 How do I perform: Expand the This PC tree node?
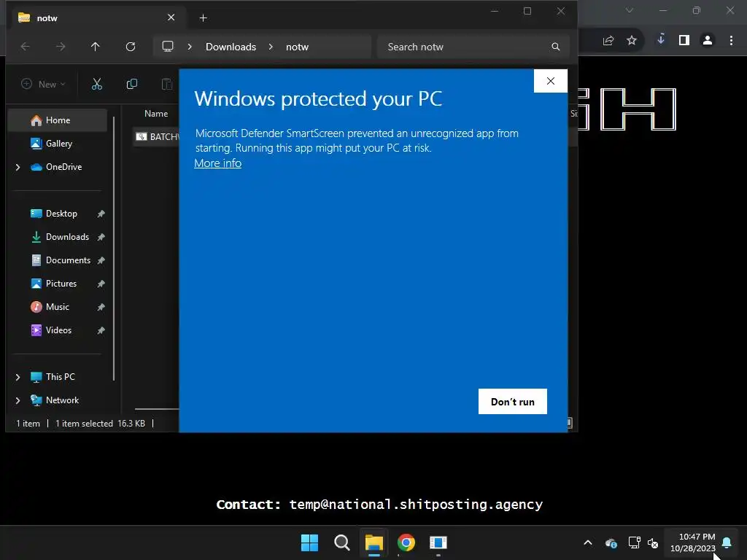(18, 377)
